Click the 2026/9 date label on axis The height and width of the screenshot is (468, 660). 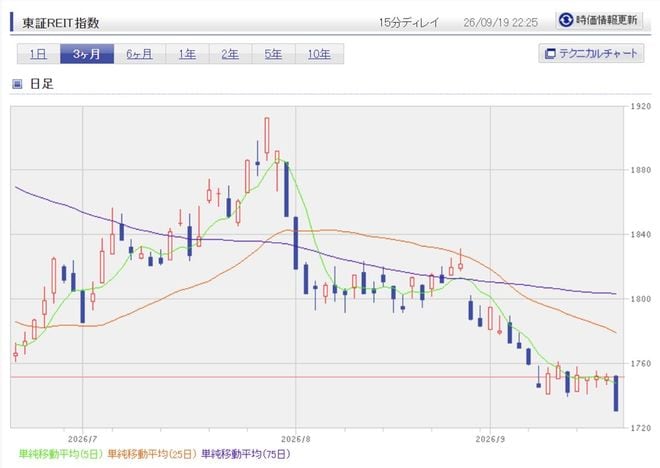click(x=490, y=439)
